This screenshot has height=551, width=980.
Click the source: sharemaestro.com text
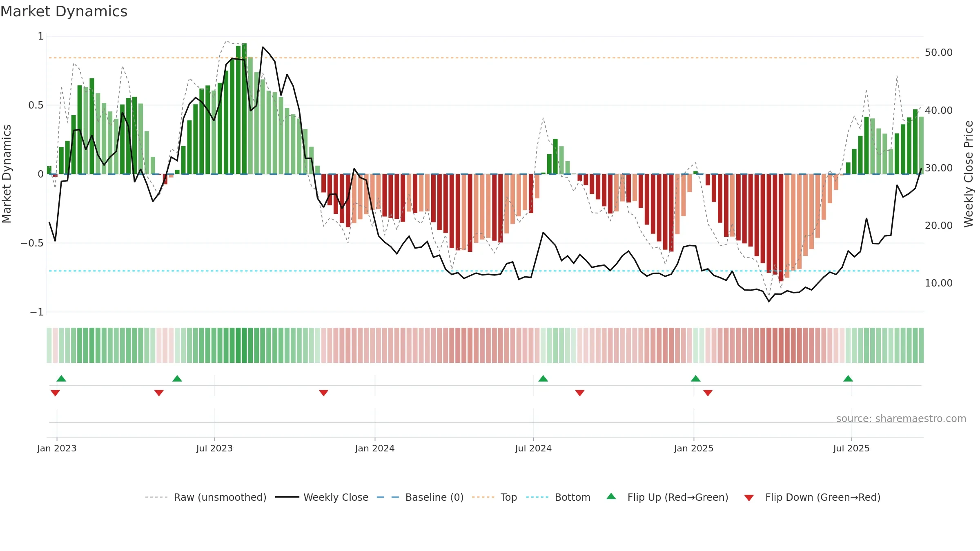point(901,418)
